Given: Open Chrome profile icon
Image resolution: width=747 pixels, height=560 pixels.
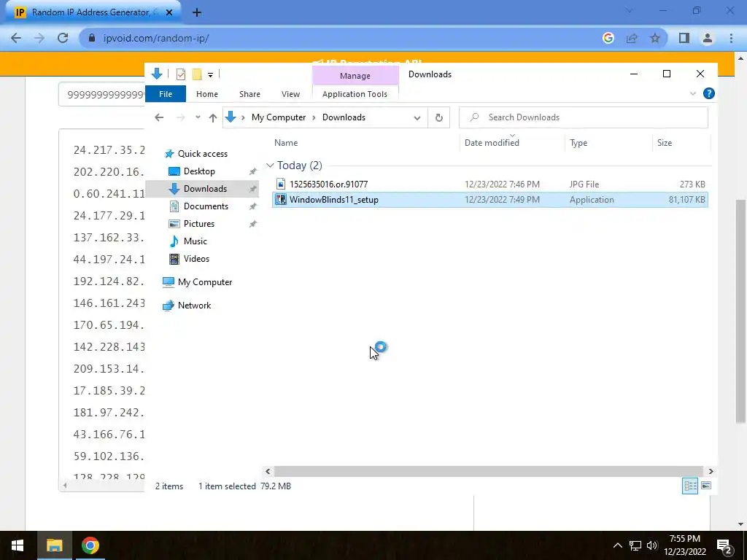Looking at the screenshot, I should click(708, 38).
